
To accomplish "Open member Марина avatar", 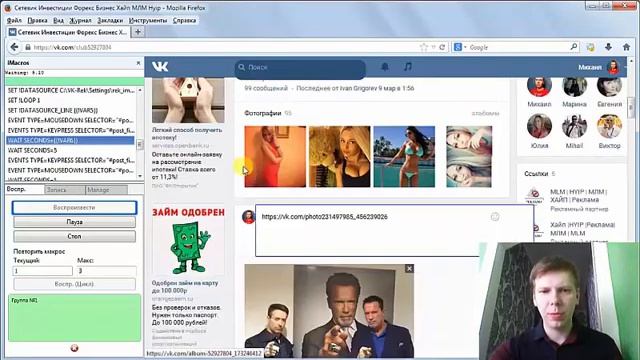I will click(x=574, y=86).
